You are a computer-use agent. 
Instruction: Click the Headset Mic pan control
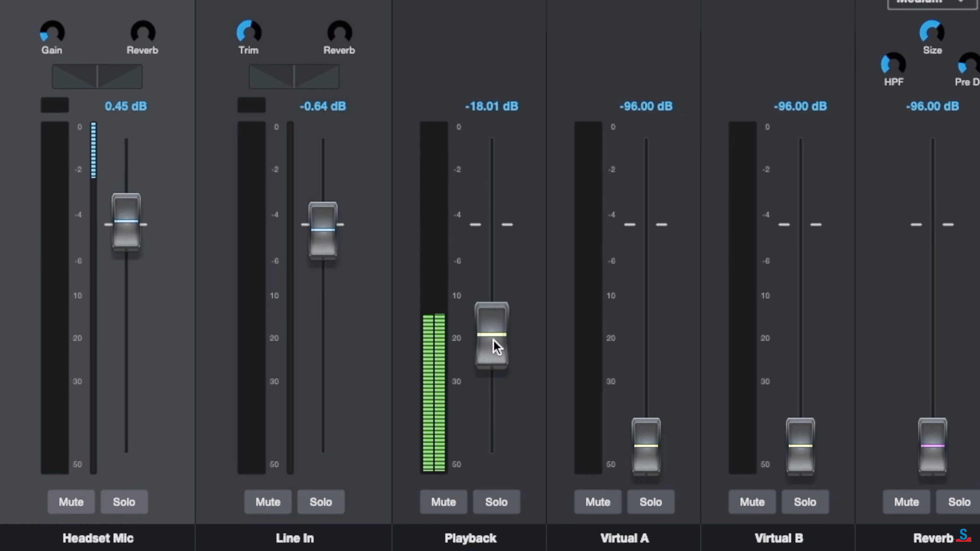[x=97, y=77]
